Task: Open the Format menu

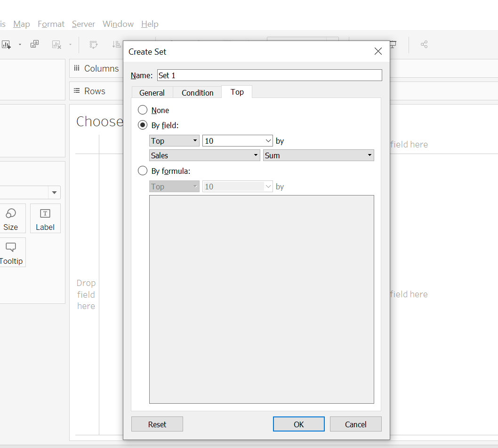Action: [x=51, y=24]
